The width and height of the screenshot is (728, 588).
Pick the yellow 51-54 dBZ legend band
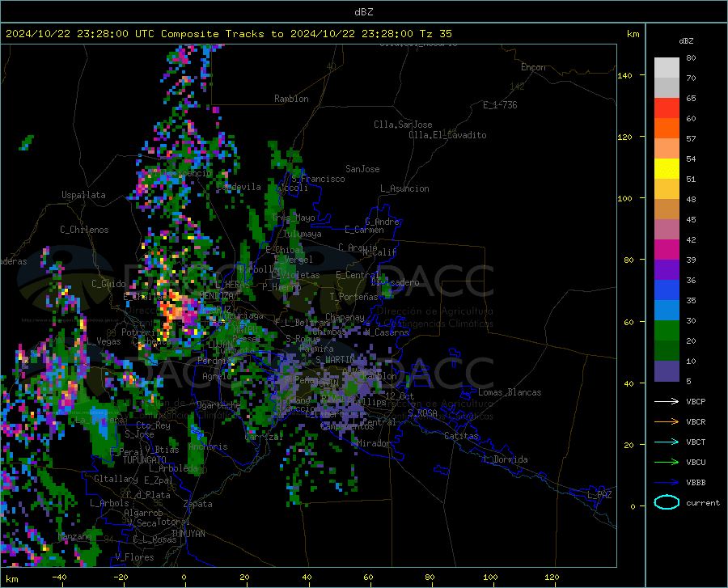point(667,169)
